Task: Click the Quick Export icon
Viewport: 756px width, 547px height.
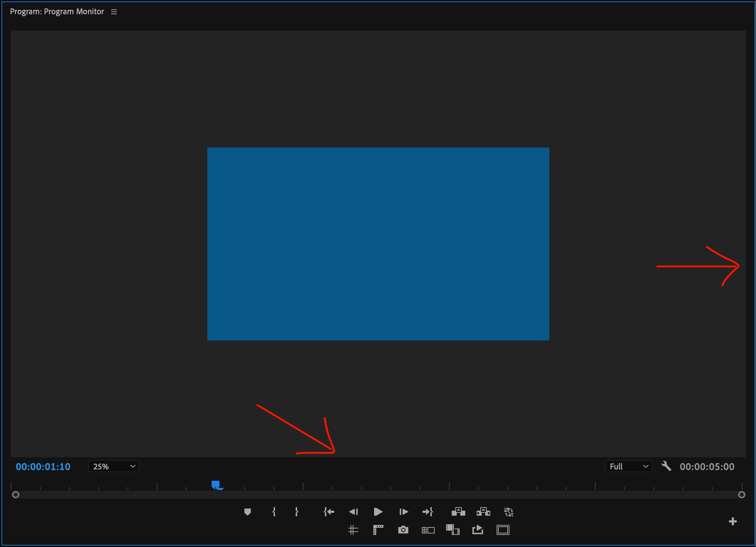Action: pos(478,530)
